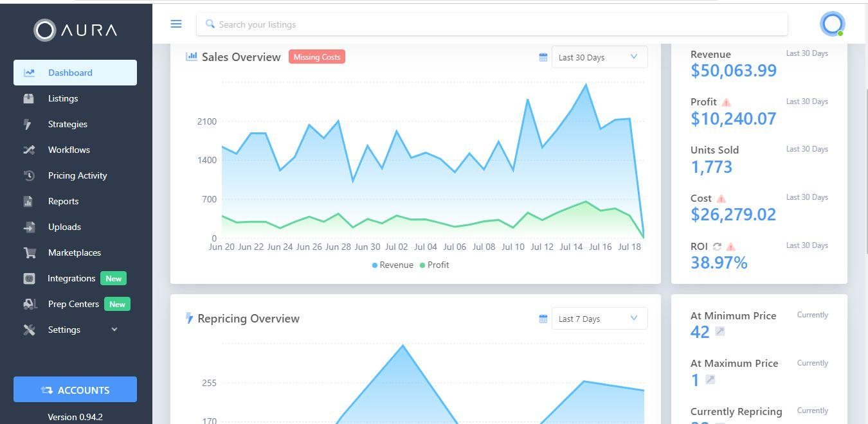Image resolution: width=868 pixels, height=424 pixels.
Task: Toggle Profit series in chart legend
Action: coord(434,265)
